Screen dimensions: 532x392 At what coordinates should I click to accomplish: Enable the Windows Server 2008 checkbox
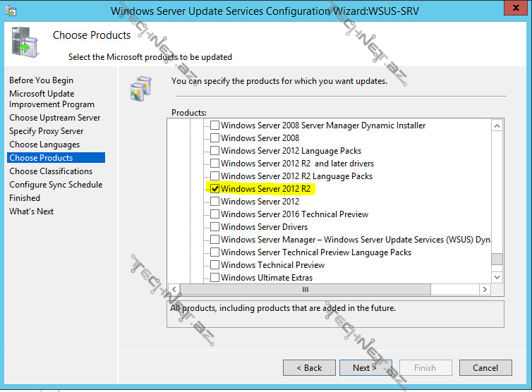tap(215, 138)
